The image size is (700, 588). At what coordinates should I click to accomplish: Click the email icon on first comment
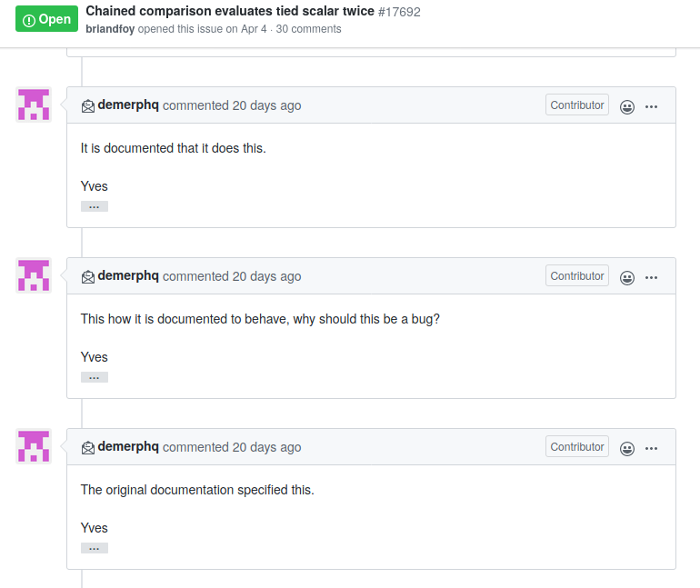88,105
